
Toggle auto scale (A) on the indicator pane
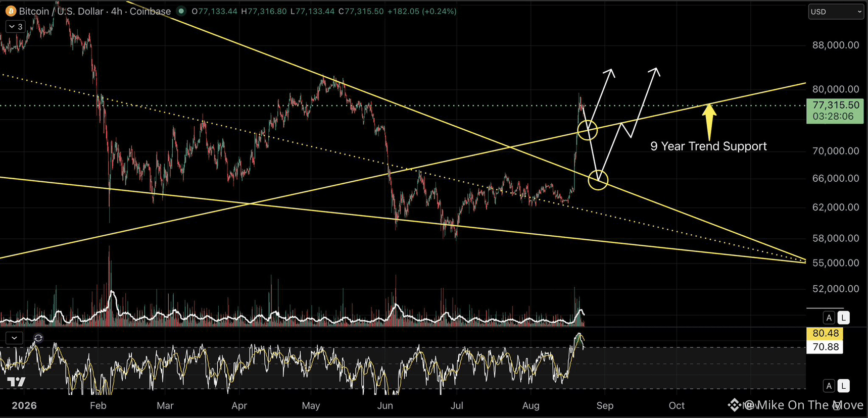[829, 386]
